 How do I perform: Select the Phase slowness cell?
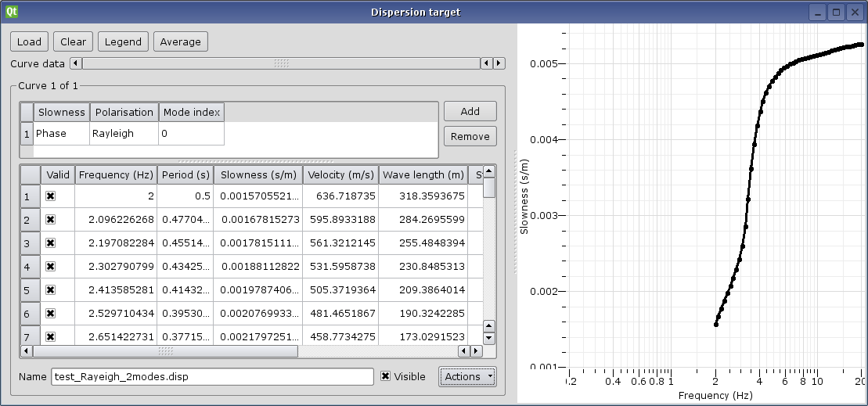click(x=61, y=134)
